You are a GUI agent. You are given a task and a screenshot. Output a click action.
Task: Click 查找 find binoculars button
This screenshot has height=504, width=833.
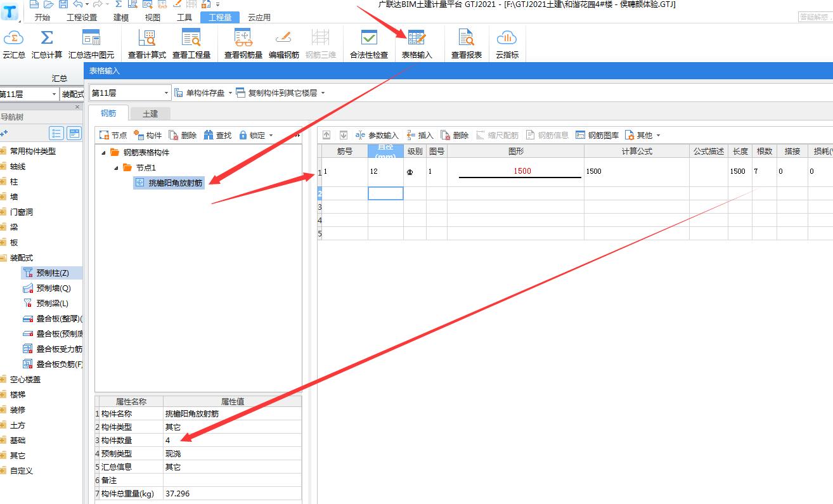pyautogui.click(x=217, y=135)
